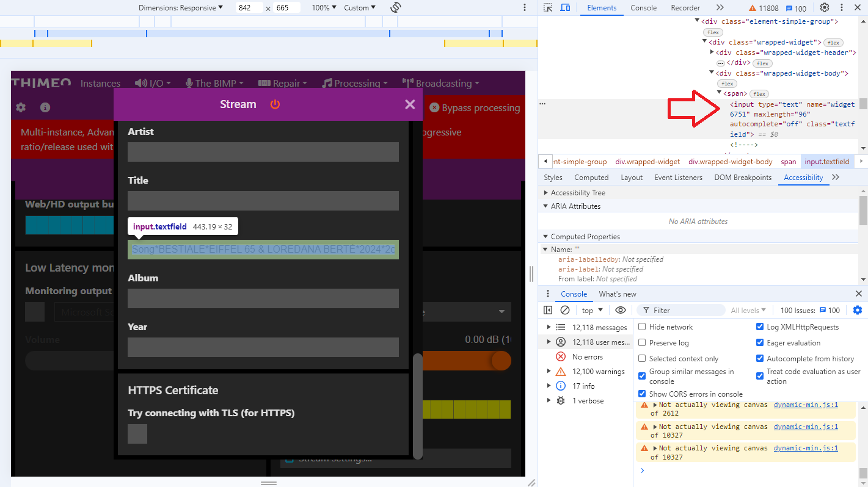
Task: Click the Title input field
Action: pos(263,200)
